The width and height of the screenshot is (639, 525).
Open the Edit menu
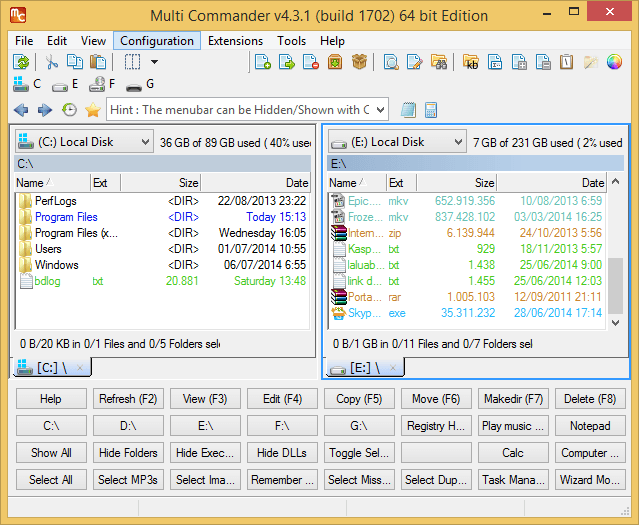pyautogui.click(x=57, y=41)
